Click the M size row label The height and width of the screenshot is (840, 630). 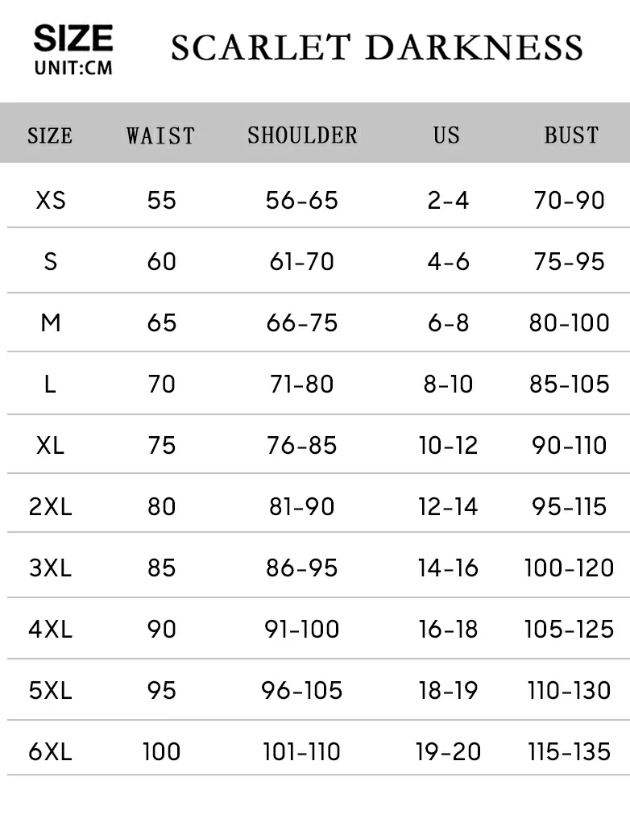[50, 322]
